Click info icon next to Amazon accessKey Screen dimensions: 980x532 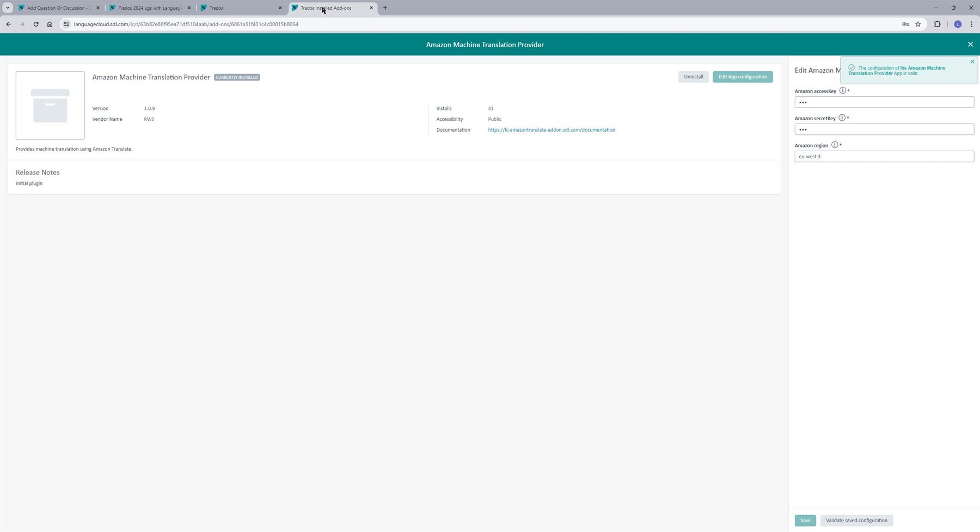[x=842, y=91]
